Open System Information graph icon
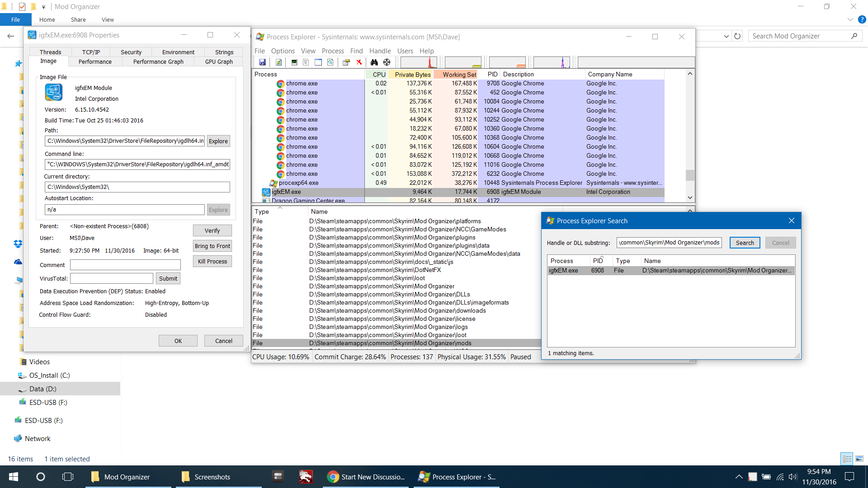868x488 pixels. (294, 62)
